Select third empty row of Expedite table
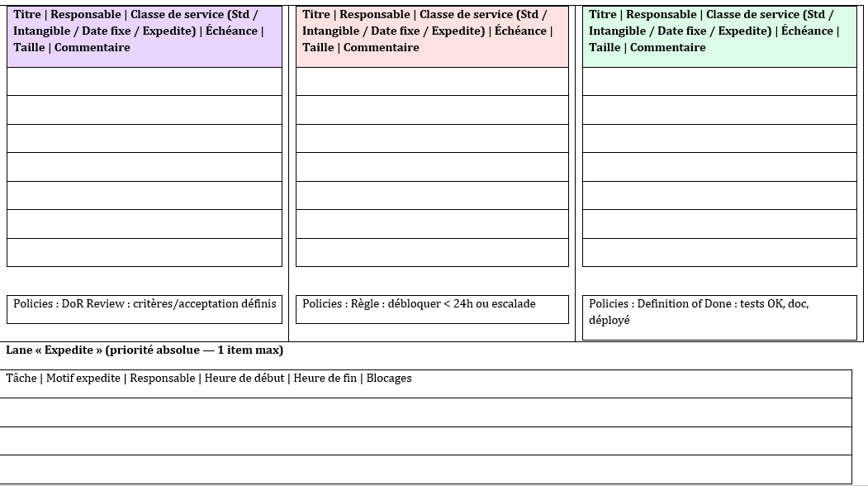 (x=425, y=469)
